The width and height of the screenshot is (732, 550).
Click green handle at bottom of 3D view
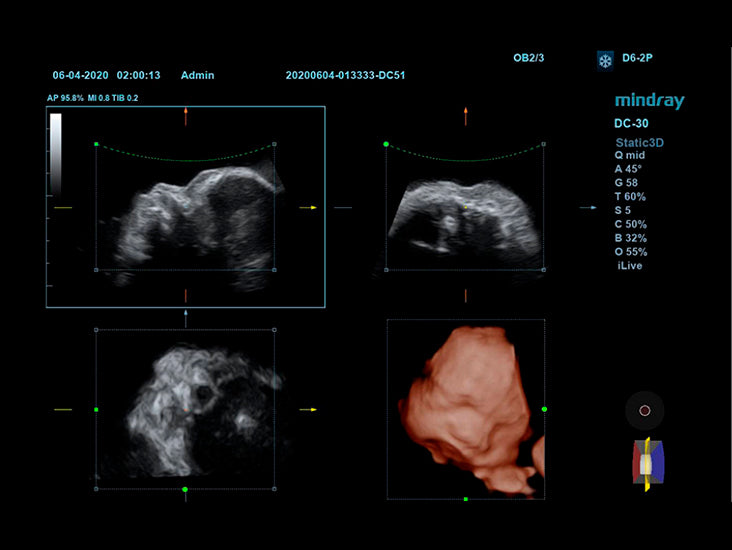(465, 499)
